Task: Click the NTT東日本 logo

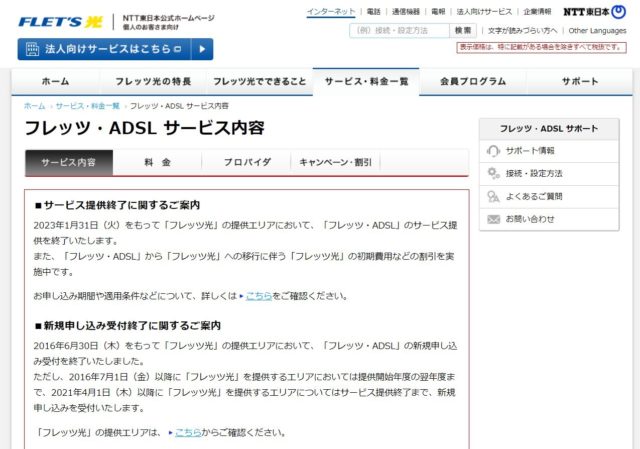Action: click(x=595, y=12)
